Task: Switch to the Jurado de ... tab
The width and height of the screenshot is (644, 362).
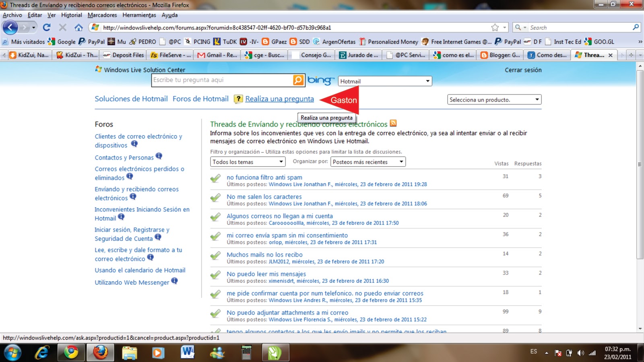Action: [x=359, y=55]
